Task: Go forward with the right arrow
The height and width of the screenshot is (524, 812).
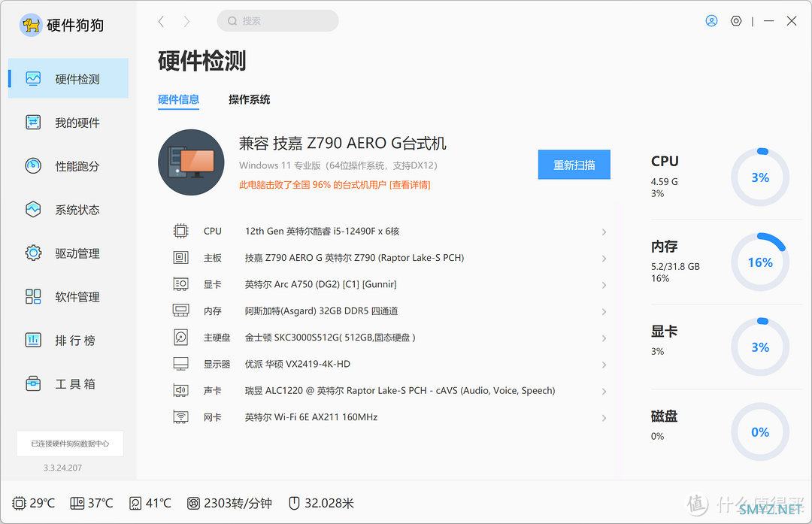Action: [186, 21]
